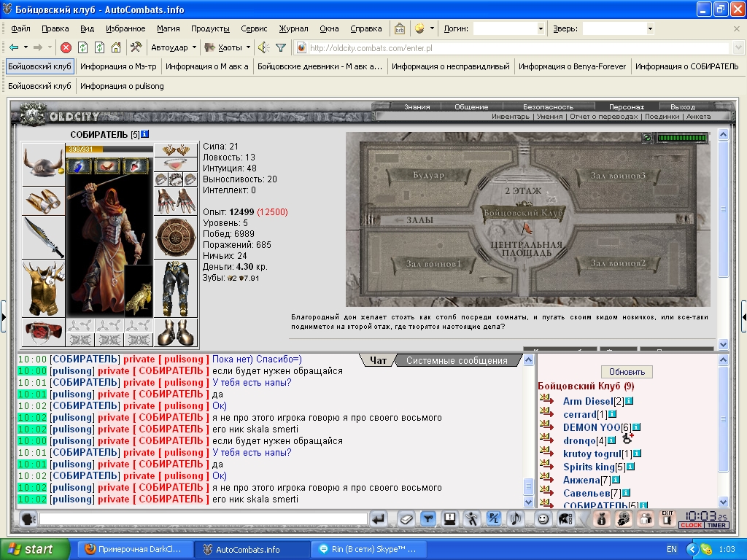Open the Журнал menu

tap(293, 28)
